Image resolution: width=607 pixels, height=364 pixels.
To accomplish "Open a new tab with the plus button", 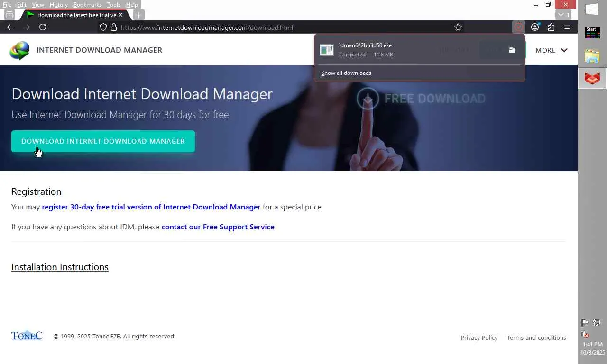I will pyautogui.click(x=139, y=15).
